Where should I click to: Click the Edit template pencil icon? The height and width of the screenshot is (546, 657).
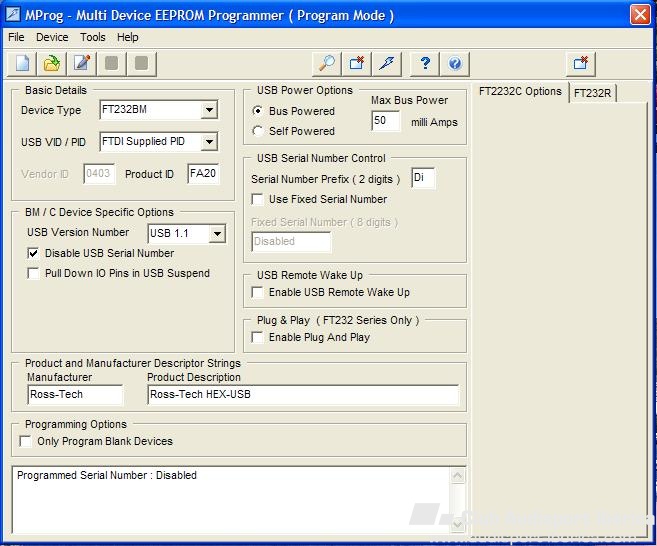pyautogui.click(x=82, y=64)
